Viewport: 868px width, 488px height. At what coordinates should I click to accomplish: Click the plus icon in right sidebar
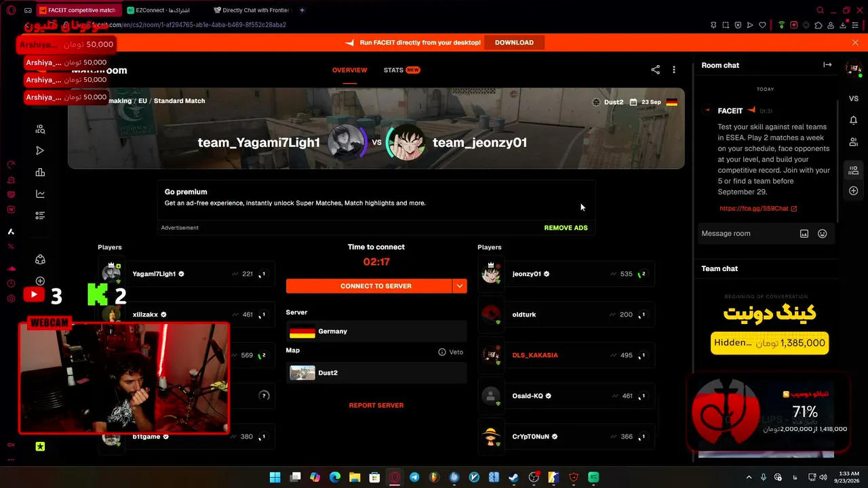(x=853, y=191)
